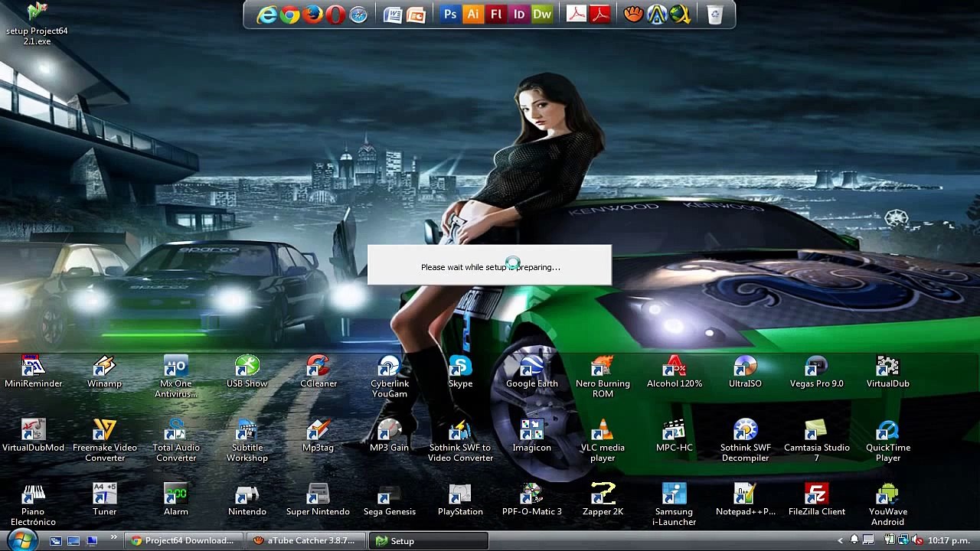Switch to Project64 Download taskbar window
Viewport: 980px width, 551px height.
point(183,540)
